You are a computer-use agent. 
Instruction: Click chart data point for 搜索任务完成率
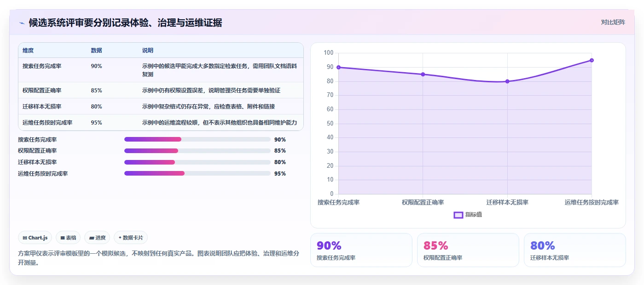click(338, 67)
